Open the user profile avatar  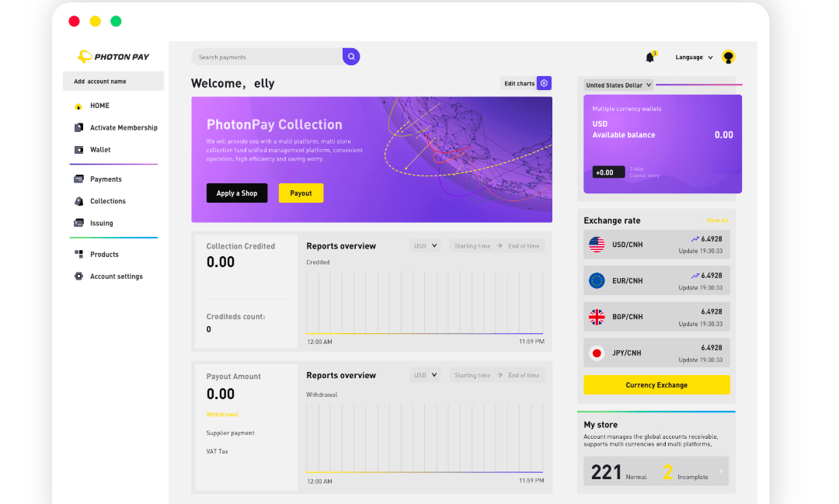pyautogui.click(x=728, y=57)
